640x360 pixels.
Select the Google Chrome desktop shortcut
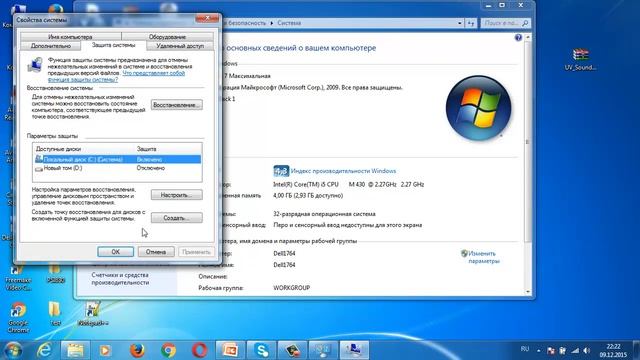(18, 317)
